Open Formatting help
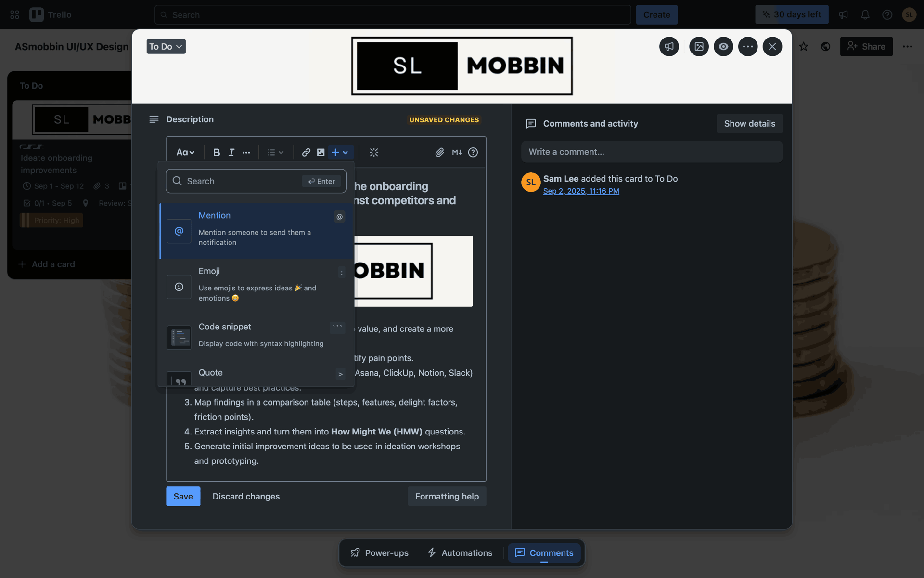Image resolution: width=924 pixels, height=578 pixels. (x=447, y=496)
